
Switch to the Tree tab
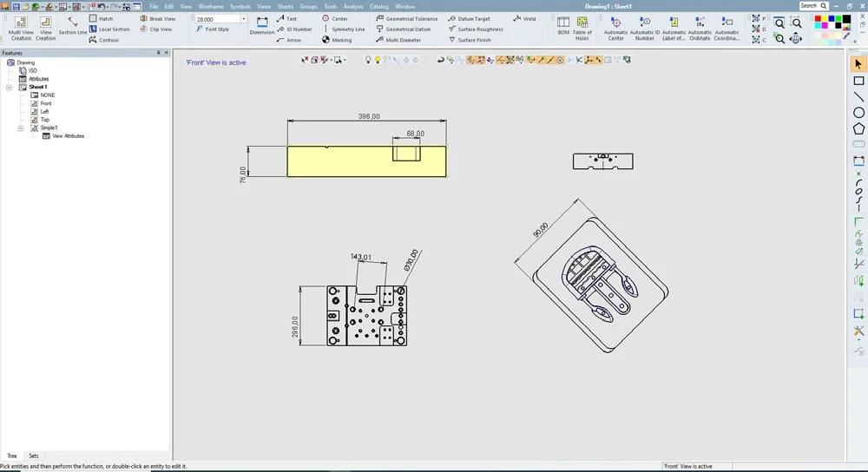[x=12, y=456]
